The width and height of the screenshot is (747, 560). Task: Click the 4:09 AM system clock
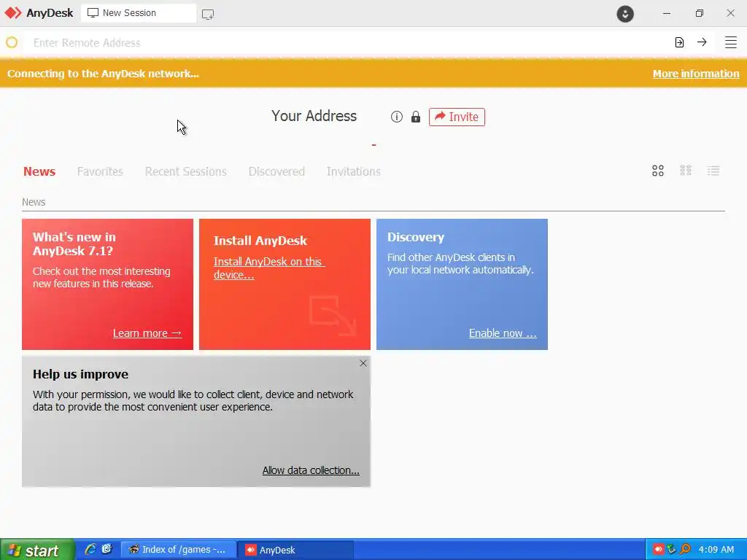[716, 550]
